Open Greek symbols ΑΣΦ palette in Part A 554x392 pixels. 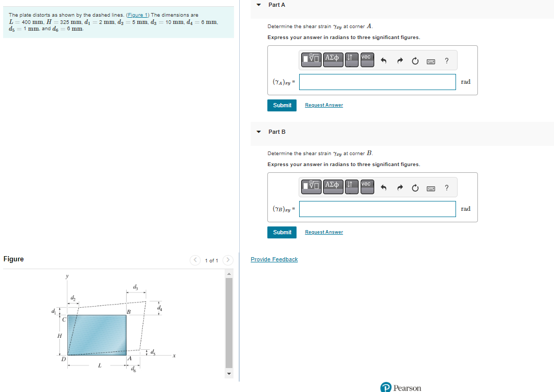pos(333,59)
